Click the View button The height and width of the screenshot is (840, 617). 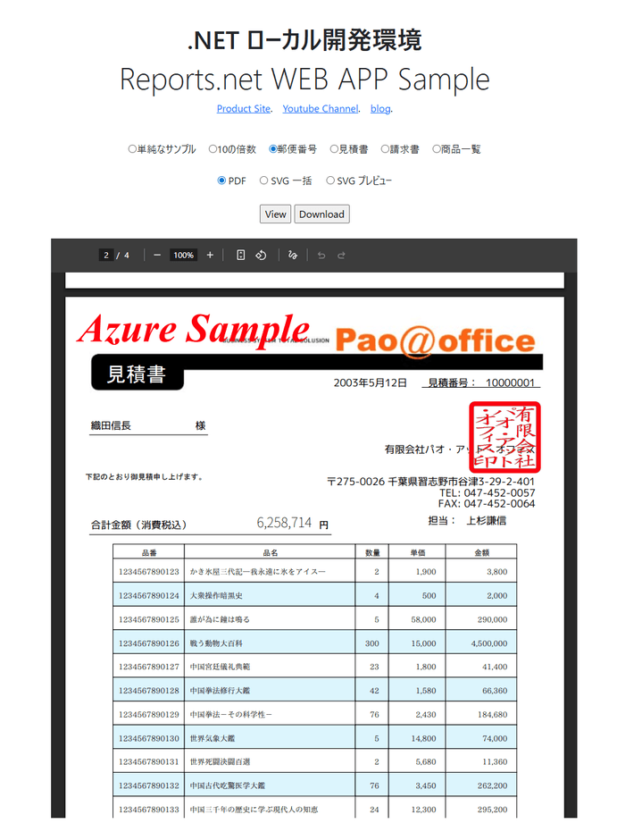click(x=276, y=214)
